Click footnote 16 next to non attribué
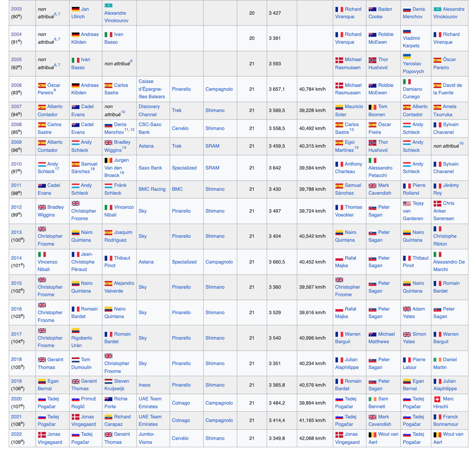Image resolution: width=476 pixels, height=454 pixels. 461,144
